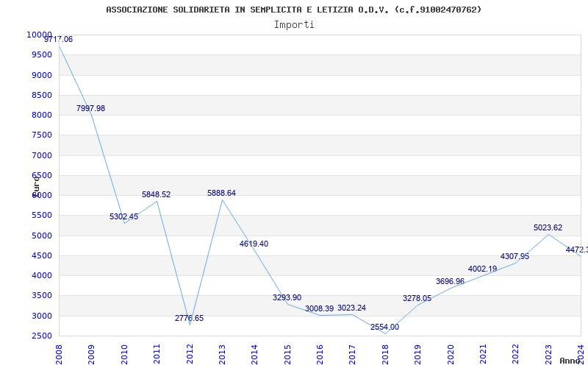The width and height of the screenshot is (588, 368).
Task: Click the 2014 x-axis year label
Action: tap(254, 354)
